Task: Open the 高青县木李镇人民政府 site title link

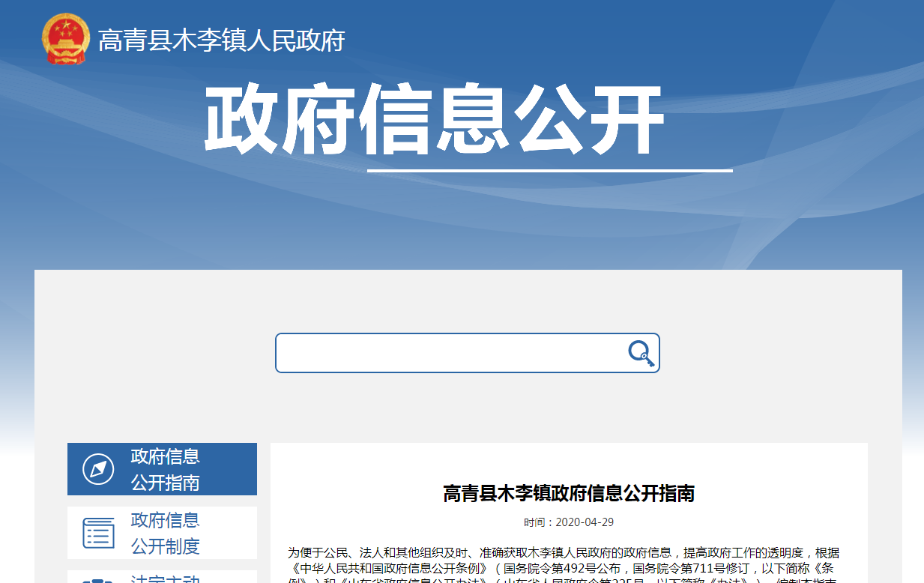Action: pyautogui.click(x=221, y=40)
